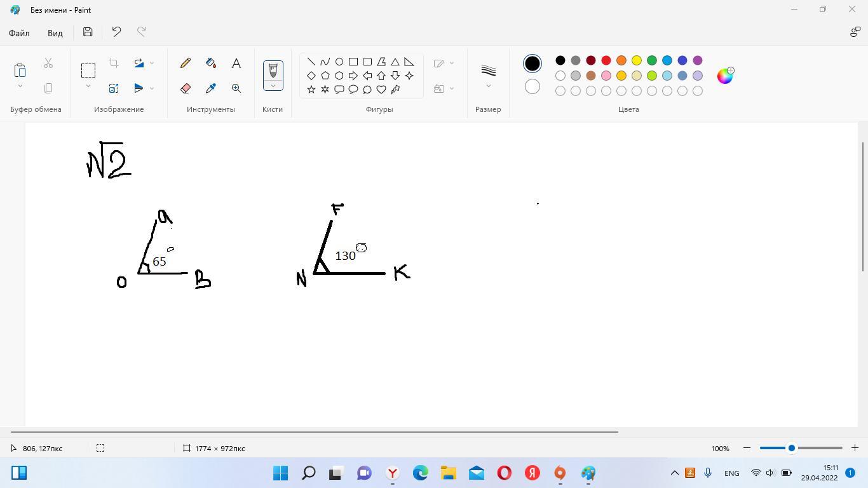Viewport: 868px width, 488px height.
Task: Select the Magnifier zoom tool
Action: tap(236, 88)
